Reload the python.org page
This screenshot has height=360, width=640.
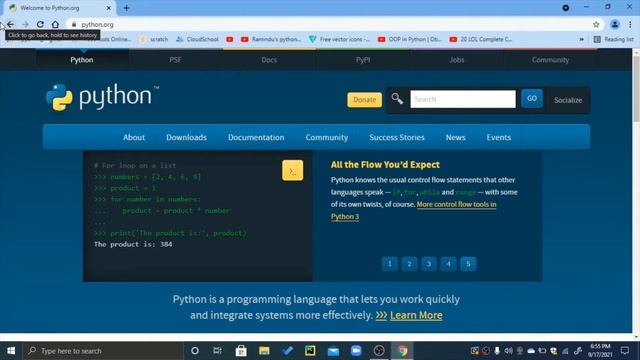point(40,24)
